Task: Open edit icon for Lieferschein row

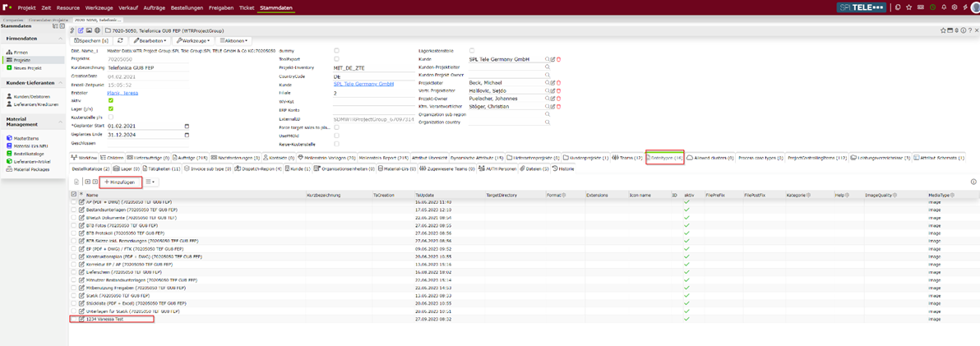Action: click(81, 271)
